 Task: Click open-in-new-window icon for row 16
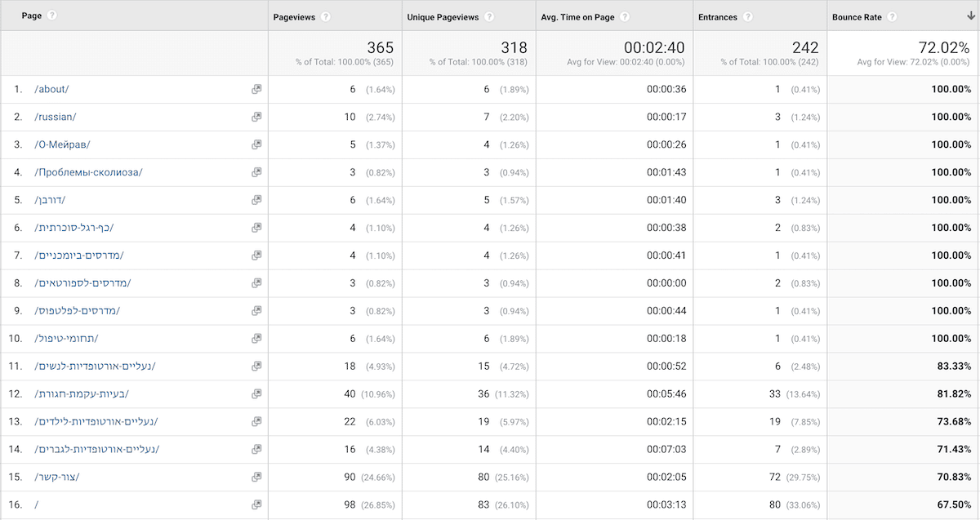[256, 504]
